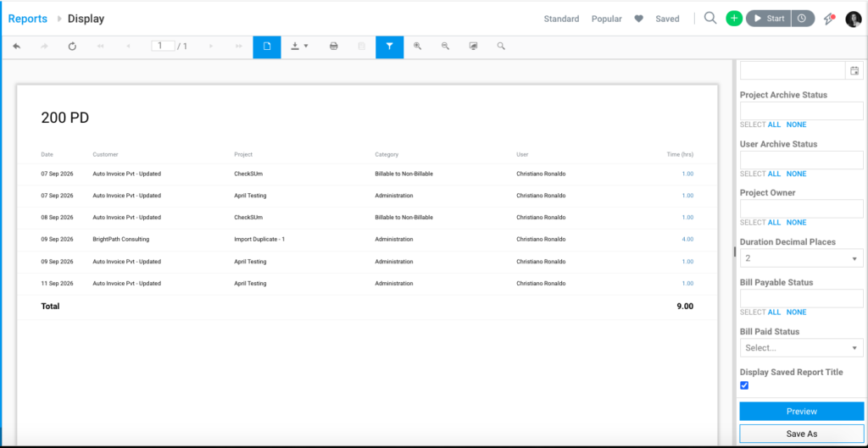Uncheck Display Saved Report Title checkbox
Screen dimensions: 868x448
click(x=744, y=385)
